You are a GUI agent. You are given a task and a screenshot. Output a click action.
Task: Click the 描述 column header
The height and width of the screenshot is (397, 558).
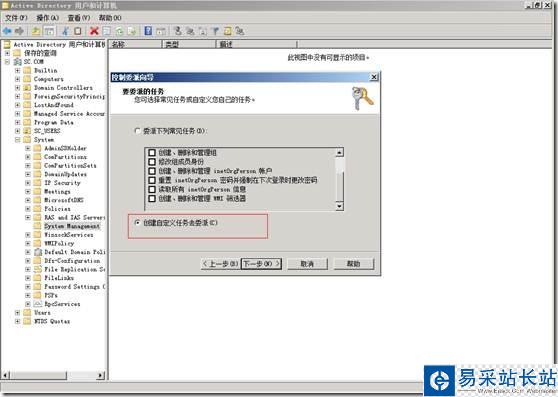point(257,44)
